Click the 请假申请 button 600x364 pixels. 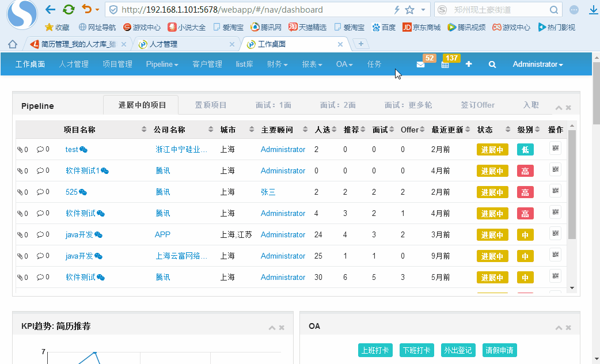(x=499, y=350)
